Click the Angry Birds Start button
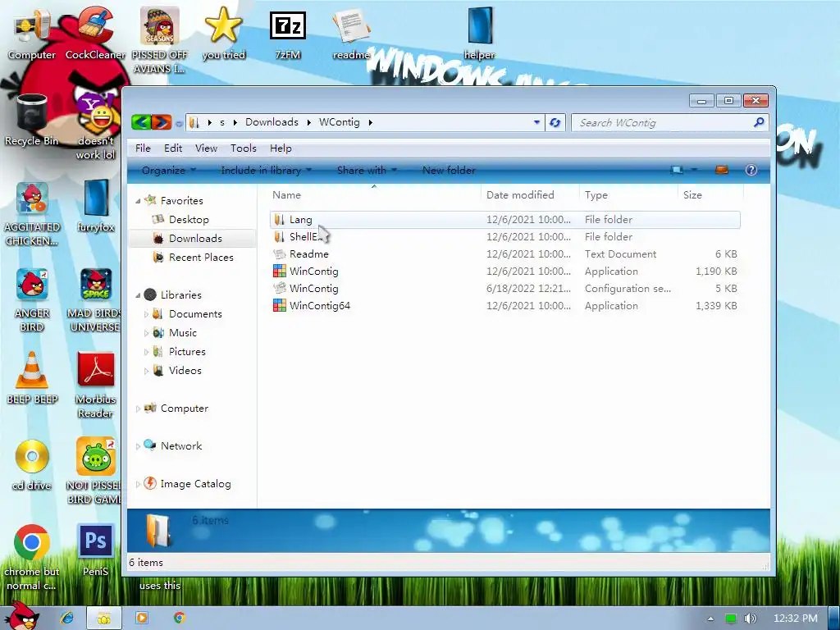Image resolution: width=840 pixels, height=630 pixels. coord(21,616)
